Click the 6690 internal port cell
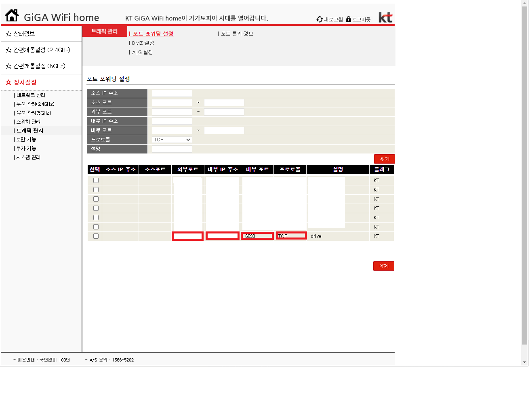Image resolution: width=532 pixels, height=412 pixels. (257, 236)
